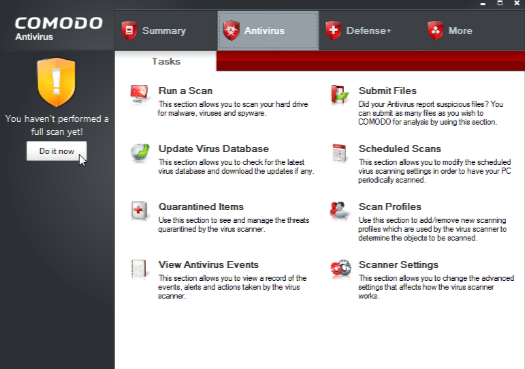Open the More tab
525x369 pixels.
click(x=472, y=31)
